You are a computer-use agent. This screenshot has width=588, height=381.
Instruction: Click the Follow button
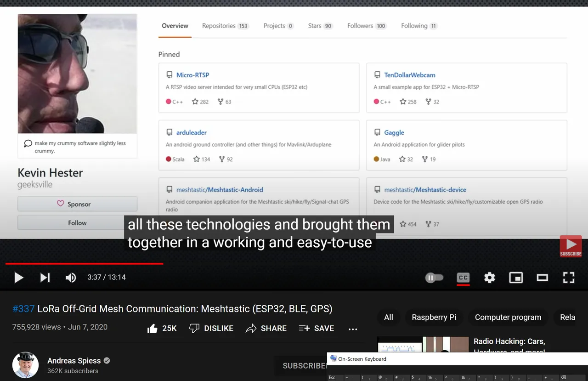(x=77, y=223)
